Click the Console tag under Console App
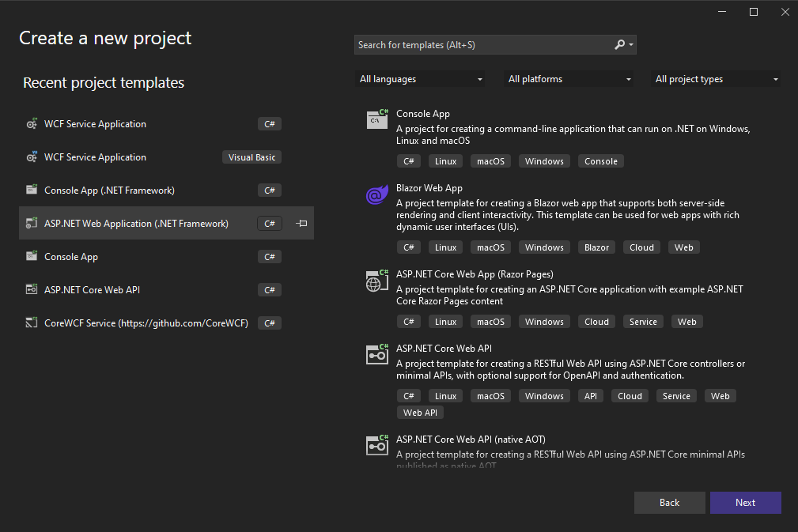The height and width of the screenshot is (532, 798). pos(601,161)
